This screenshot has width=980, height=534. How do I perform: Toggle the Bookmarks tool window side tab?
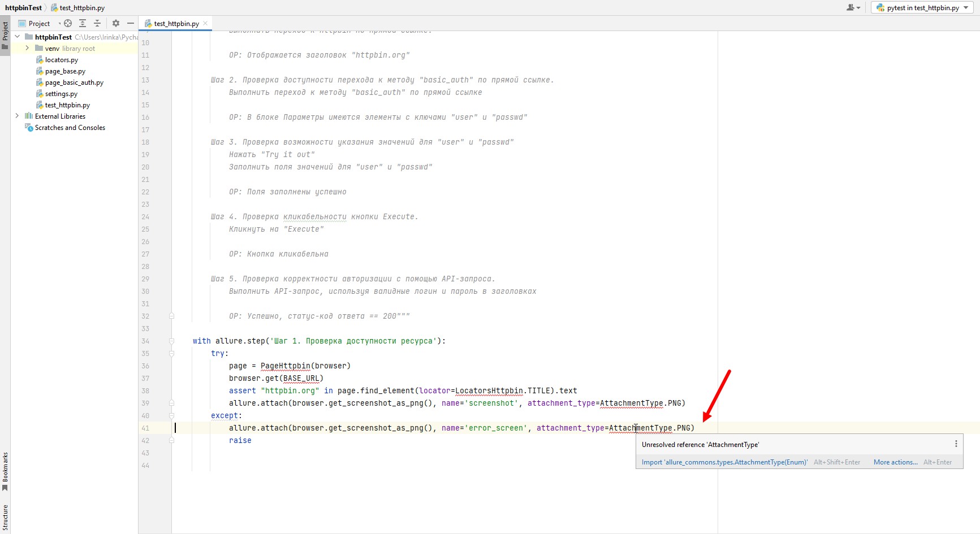[x=5, y=470]
